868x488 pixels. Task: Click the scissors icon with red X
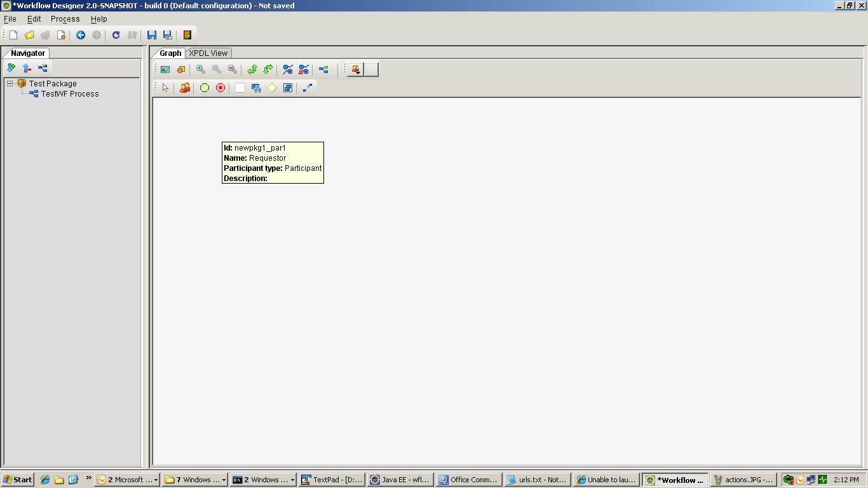tap(304, 69)
